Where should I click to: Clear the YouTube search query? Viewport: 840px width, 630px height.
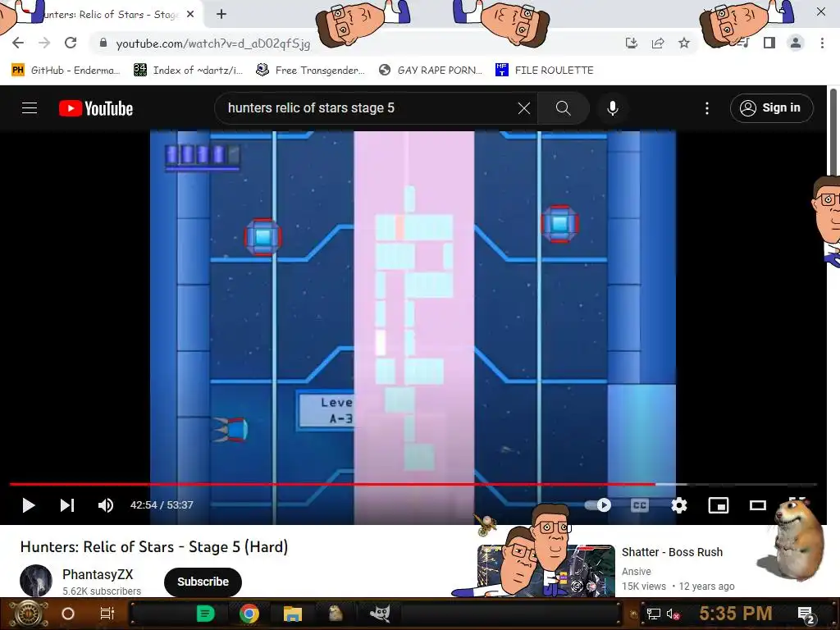(524, 108)
